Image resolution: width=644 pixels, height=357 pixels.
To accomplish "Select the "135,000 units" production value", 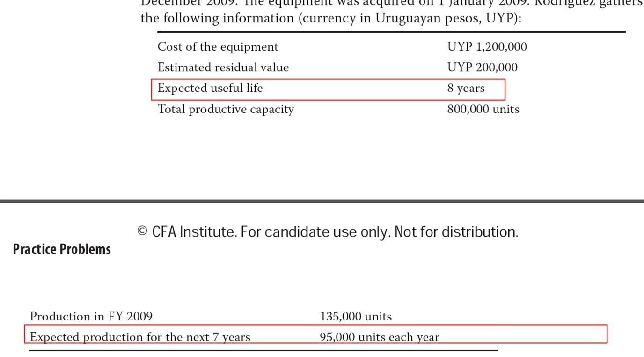I will (356, 317).
